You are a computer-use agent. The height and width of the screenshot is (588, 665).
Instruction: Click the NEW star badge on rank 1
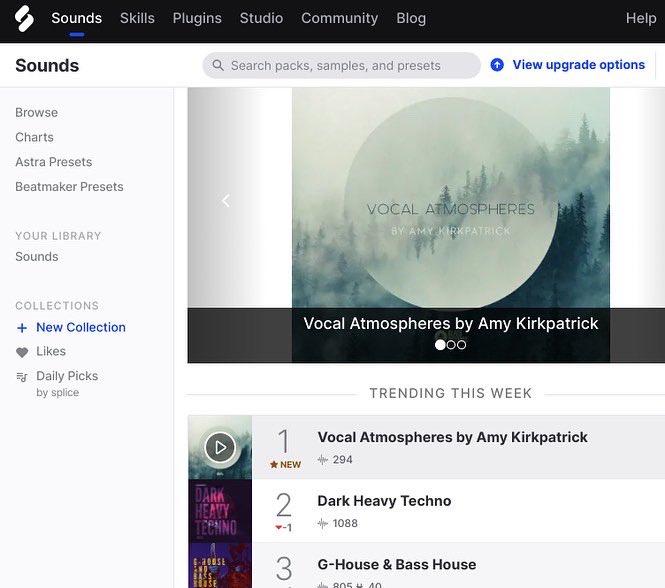pyautogui.click(x=285, y=465)
